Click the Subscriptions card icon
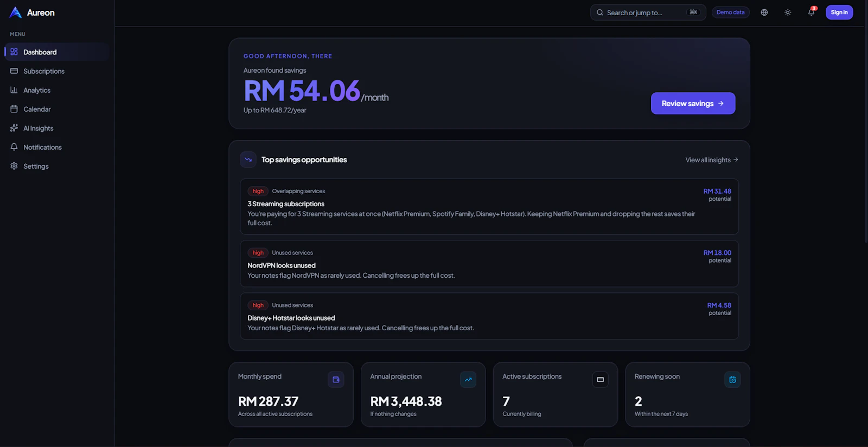 tap(14, 71)
